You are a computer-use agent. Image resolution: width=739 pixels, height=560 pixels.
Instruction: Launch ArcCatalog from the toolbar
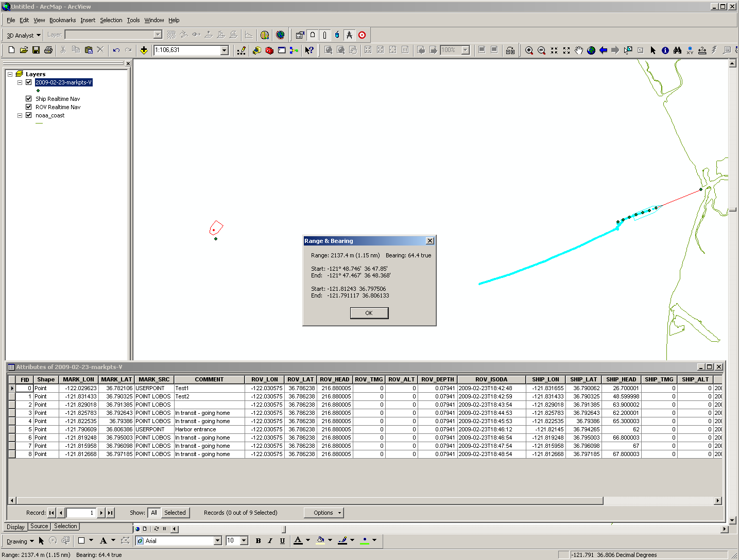pos(256,50)
